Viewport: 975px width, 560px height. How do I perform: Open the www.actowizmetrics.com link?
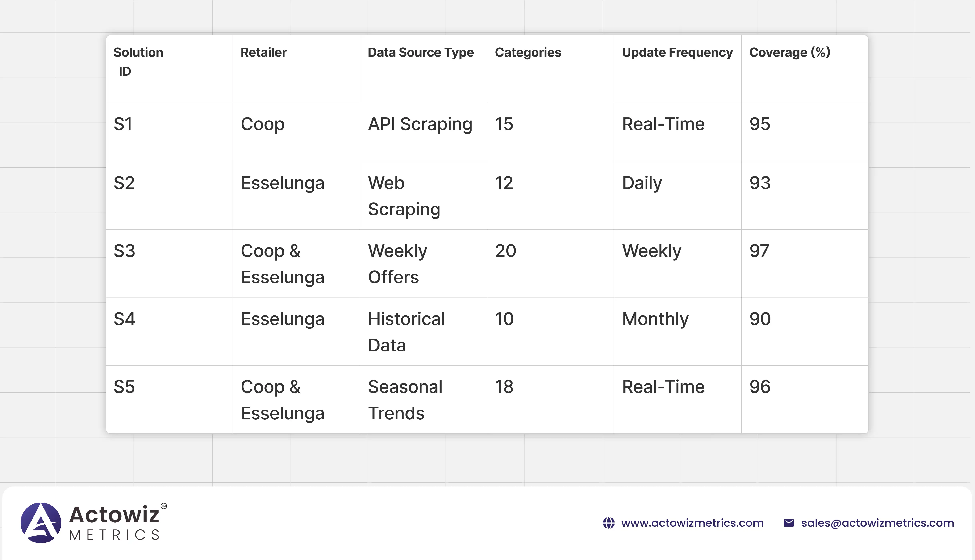pyautogui.click(x=692, y=523)
